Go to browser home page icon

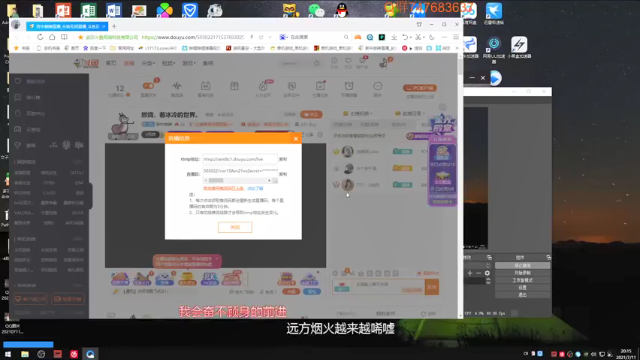[x=52, y=37]
